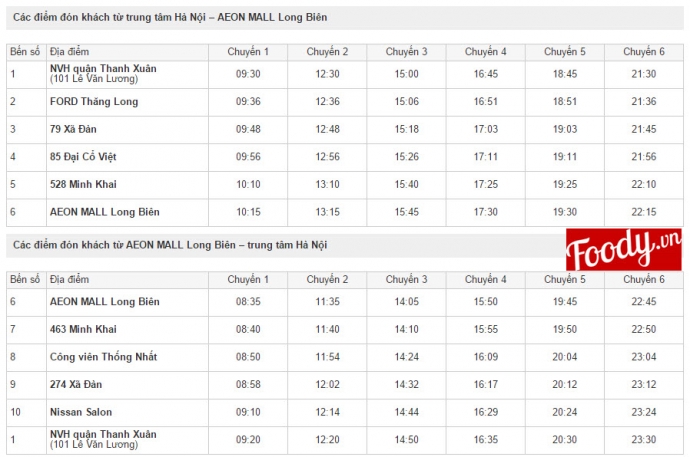The height and width of the screenshot is (457, 690).
Task: Select Nissan Salon 16:29 time
Action: [x=486, y=412]
